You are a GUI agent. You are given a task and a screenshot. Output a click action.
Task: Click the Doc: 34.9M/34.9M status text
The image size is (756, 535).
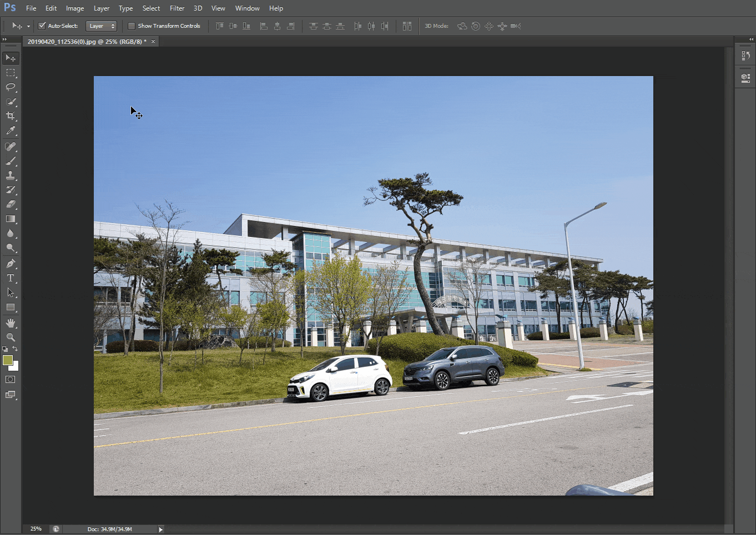click(x=110, y=529)
